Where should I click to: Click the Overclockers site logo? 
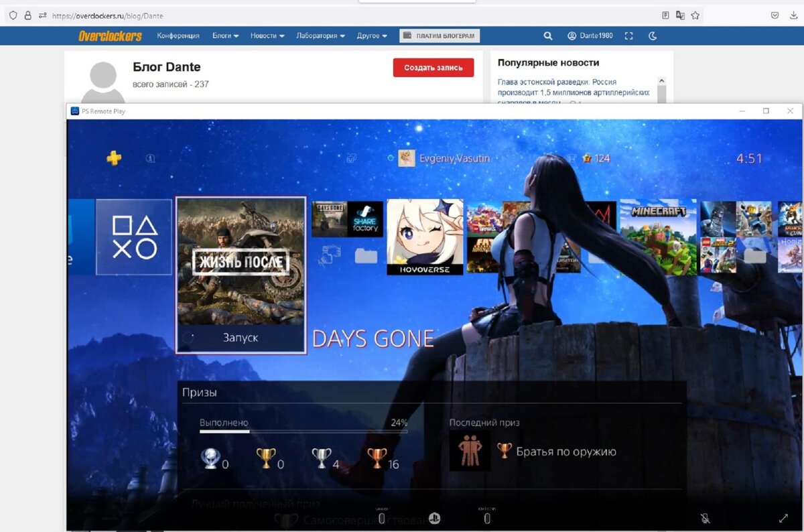pyautogui.click(x=110, y=36)
